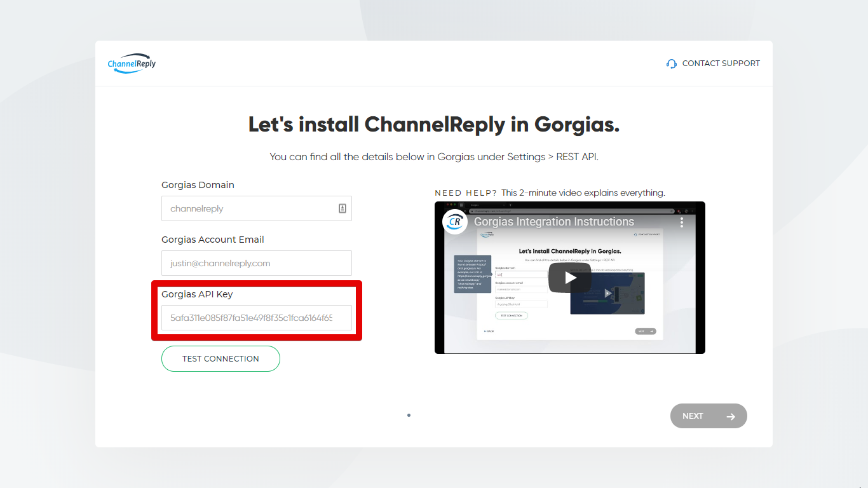The width and height of the screenshot is (868, 488).
Task: Click the CR channel avatar on video
Action: pyautogui.click(x=455, y=222)
